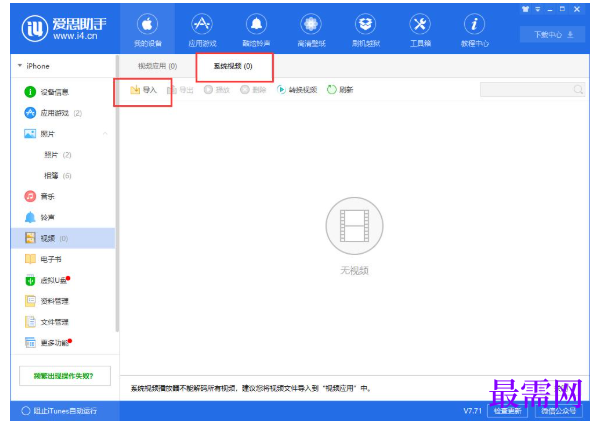Switch to the 系统视频 (0) tab
The image size is (601, 425).
(233, 66)
